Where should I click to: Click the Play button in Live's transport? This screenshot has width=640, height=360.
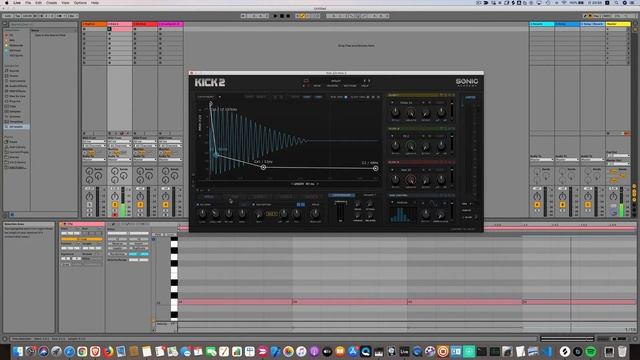(x=275, y=16)
